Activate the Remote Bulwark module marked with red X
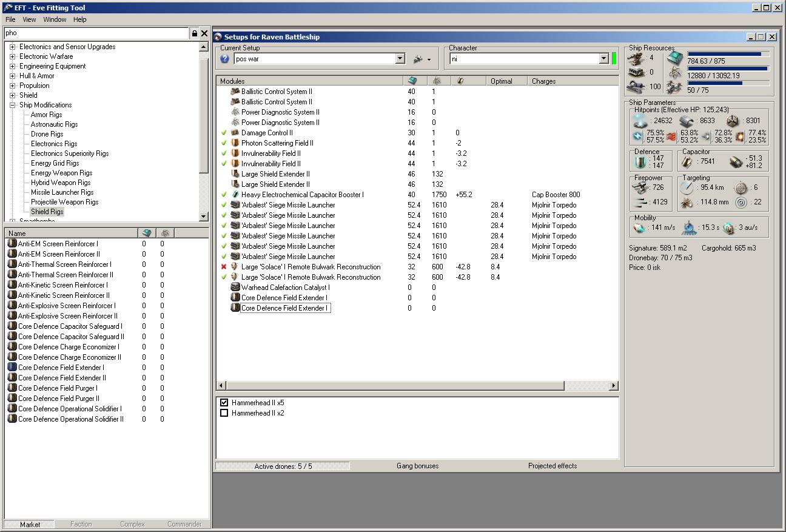Screen dimensions: 786x532 (224, 267)
